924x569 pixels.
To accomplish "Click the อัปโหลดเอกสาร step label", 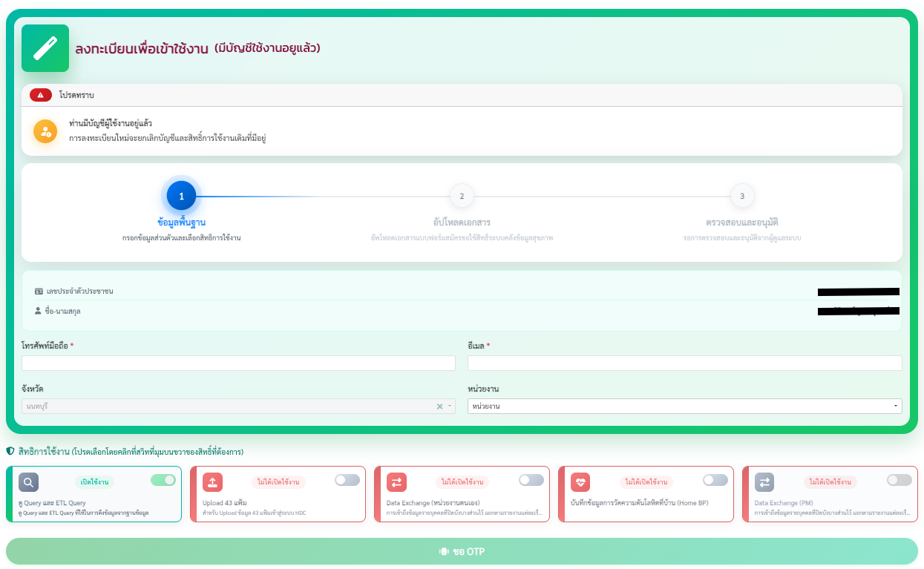I will pyautogui.click(x=462, y=223).
